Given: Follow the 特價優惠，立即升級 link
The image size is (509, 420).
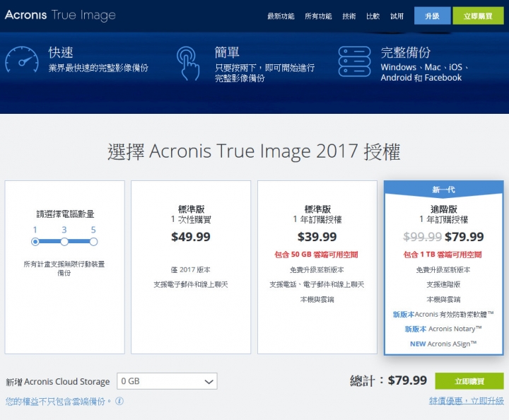Looking at the screenshot, I should click(467, 401).
